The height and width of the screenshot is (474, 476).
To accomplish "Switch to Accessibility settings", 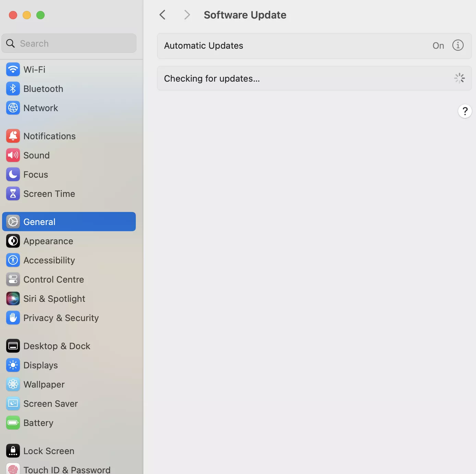I will point(49,260).
